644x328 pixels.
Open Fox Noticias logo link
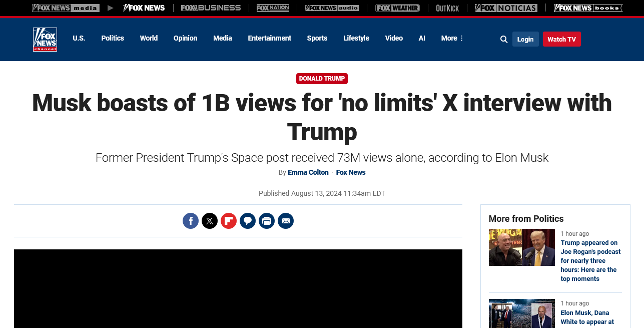tap(506, 8)
